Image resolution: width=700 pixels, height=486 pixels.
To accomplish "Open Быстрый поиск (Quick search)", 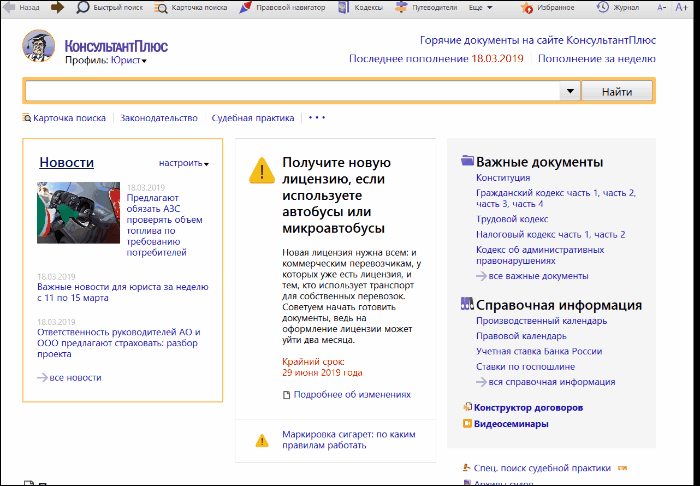I will tap(110, 8).
